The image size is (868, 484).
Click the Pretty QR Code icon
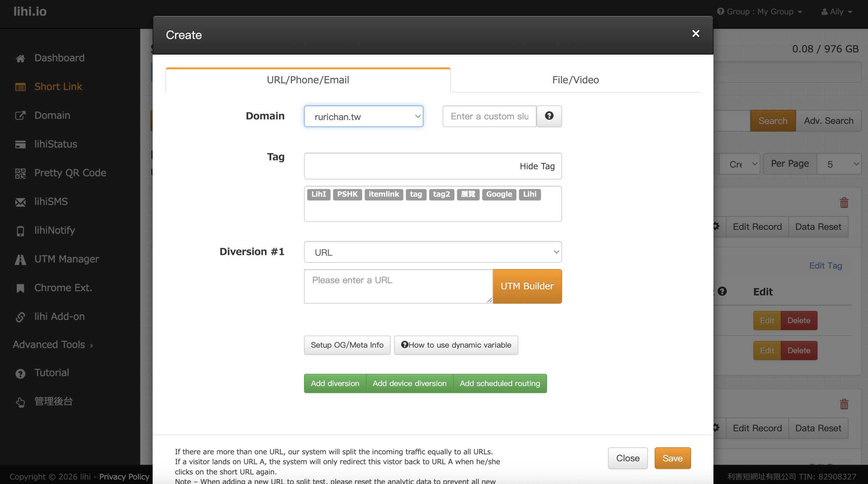point(20,173)
